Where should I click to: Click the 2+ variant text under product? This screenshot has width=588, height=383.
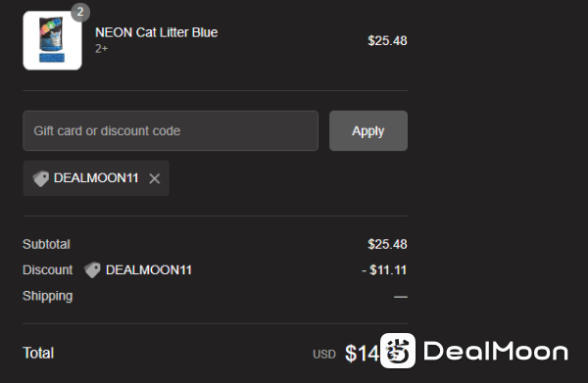pyautogui.click(x=101, y=49)
